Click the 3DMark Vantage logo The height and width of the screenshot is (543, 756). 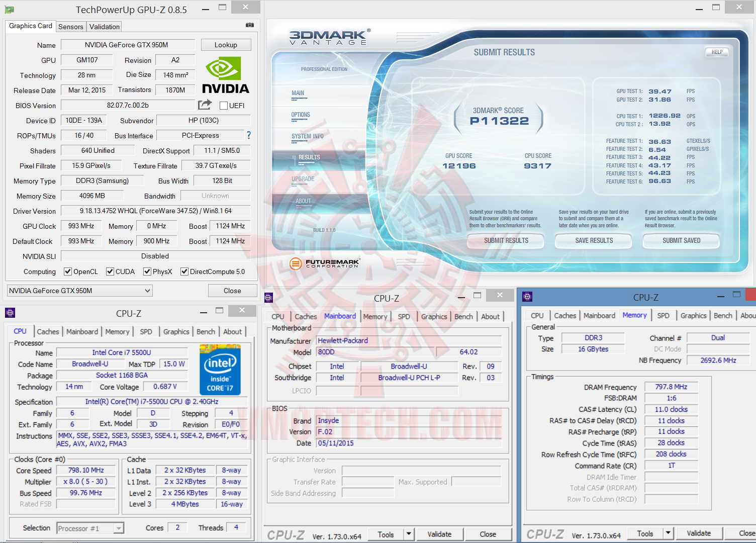(x=329, y=38)
